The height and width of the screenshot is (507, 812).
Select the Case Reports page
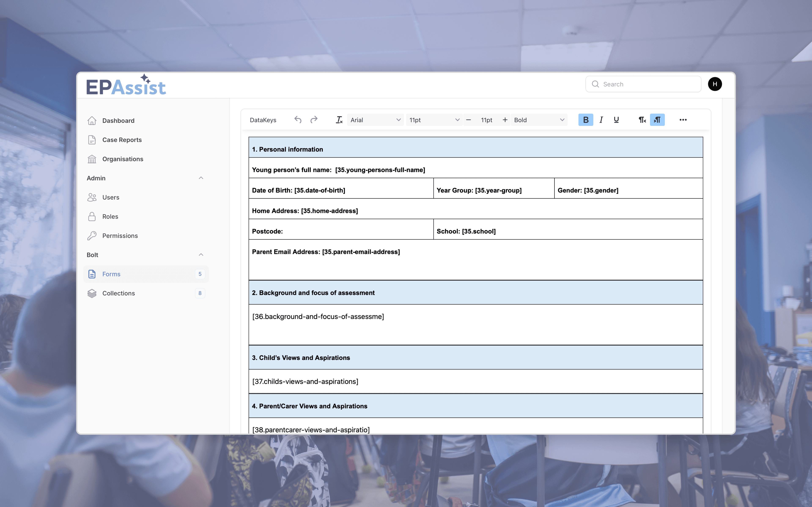click(x=122, y=140)
